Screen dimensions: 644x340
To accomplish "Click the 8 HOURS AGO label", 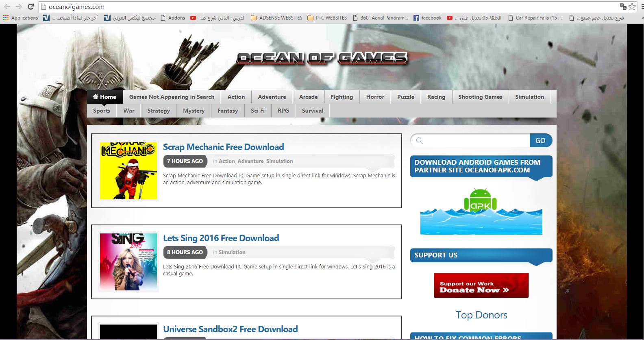I will (185, 252).
